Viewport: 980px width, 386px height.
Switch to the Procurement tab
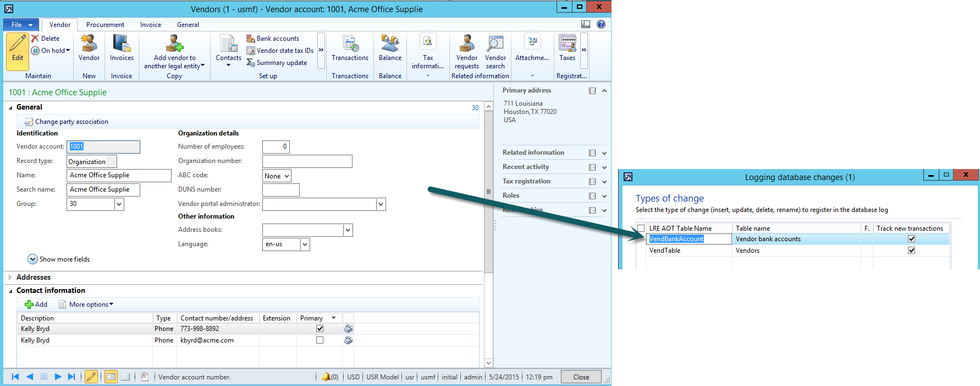click(105, 25)
